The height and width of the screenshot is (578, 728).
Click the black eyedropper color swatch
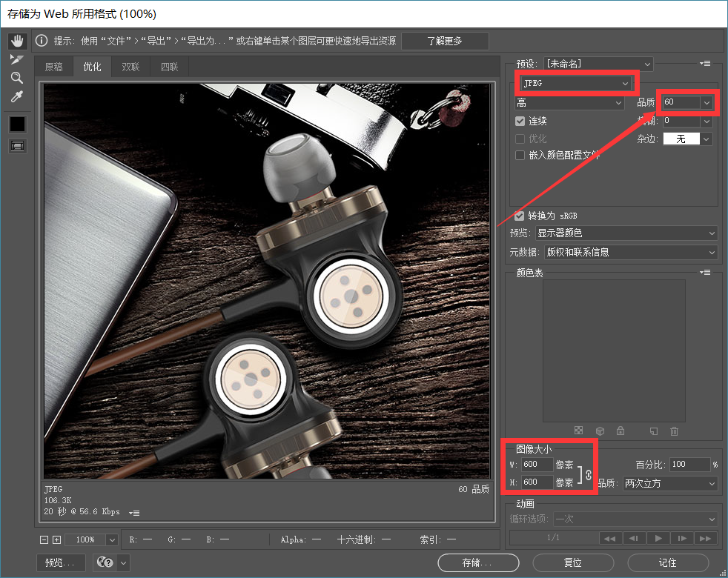pos(17,124)
